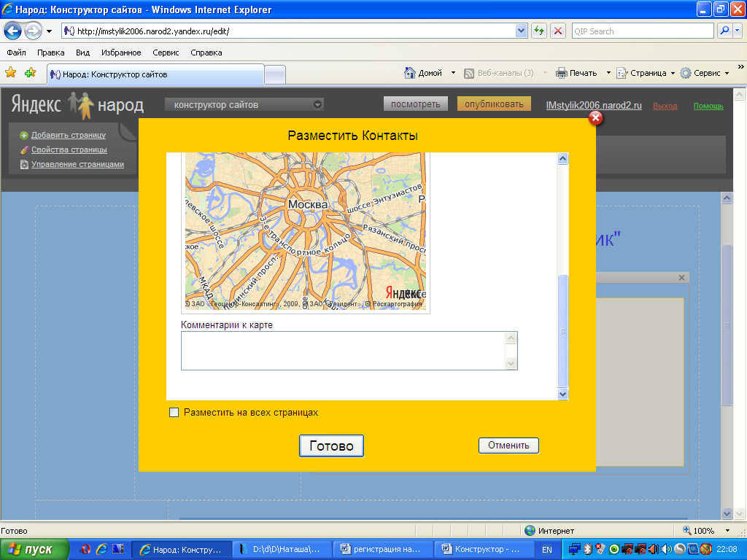Refresh the page with green arrows icon
Image resolution: width=747 pixels, height=560 pixels.
click(x=539, y=31)
